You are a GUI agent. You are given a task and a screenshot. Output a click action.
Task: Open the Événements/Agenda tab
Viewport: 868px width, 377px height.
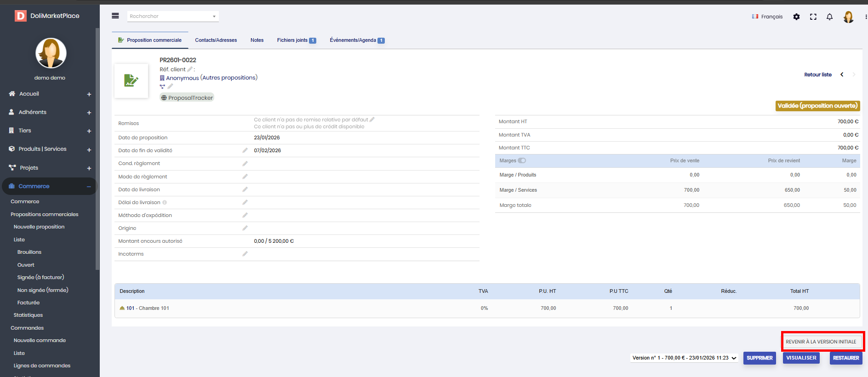pos(357,40)
